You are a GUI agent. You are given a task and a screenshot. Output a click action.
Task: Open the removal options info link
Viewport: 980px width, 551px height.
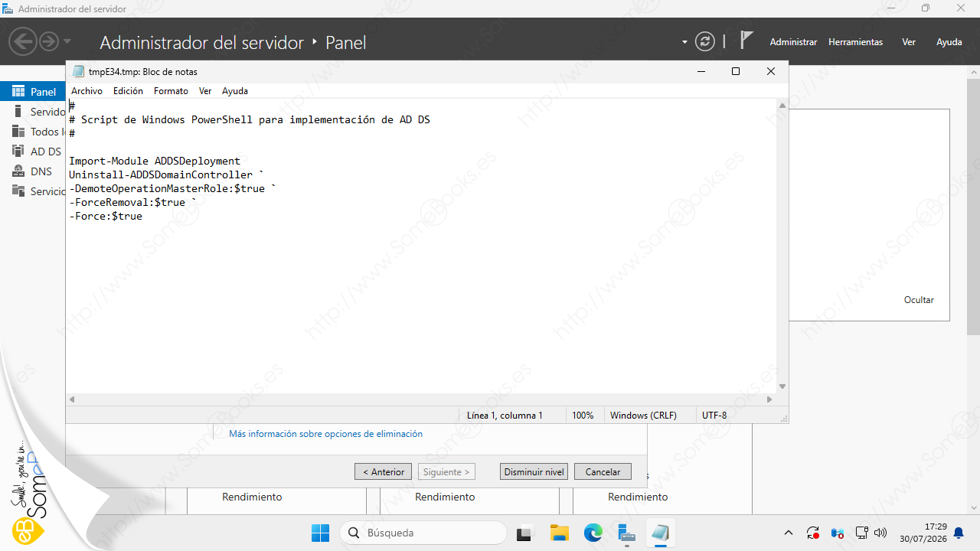pos(325,433)
